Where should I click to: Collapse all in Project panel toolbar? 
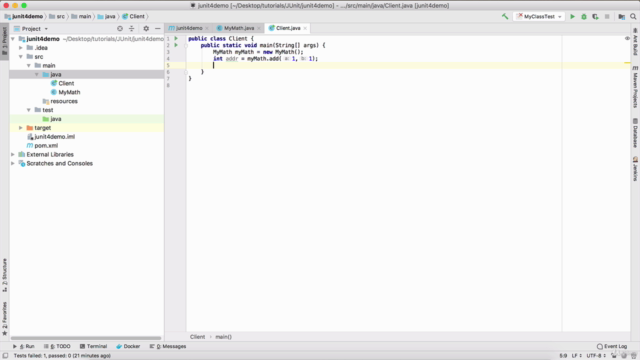tap(131, 29)
